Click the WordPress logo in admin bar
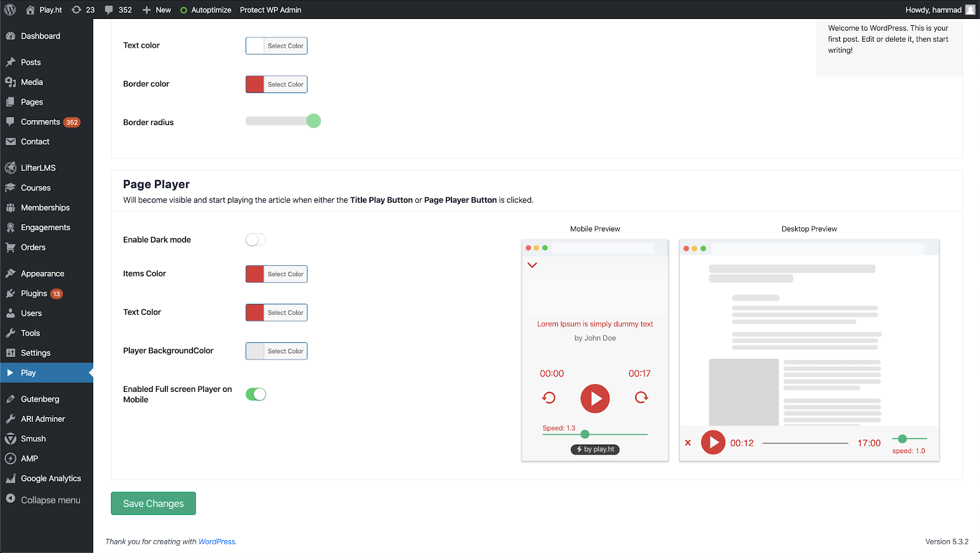Screen dimensions: 980x553 point(10,10)
